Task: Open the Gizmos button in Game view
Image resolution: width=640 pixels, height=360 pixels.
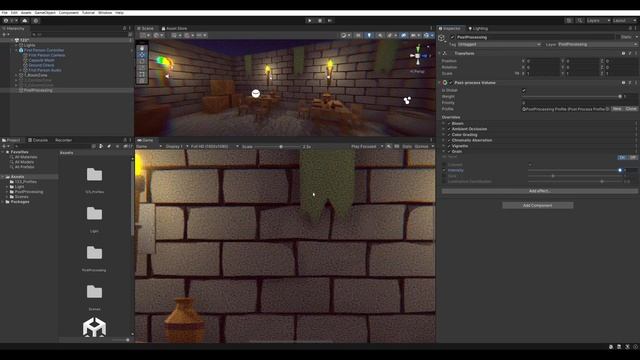Action: 422,147
